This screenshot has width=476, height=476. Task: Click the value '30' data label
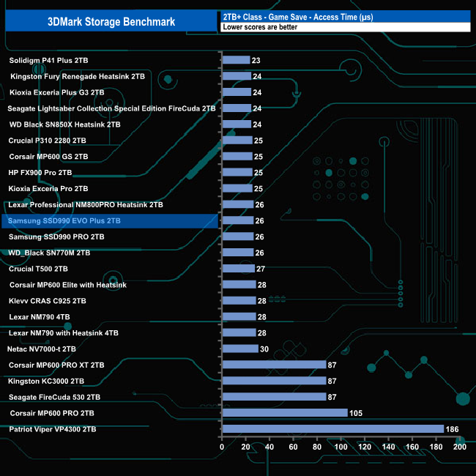click(264, 349)
